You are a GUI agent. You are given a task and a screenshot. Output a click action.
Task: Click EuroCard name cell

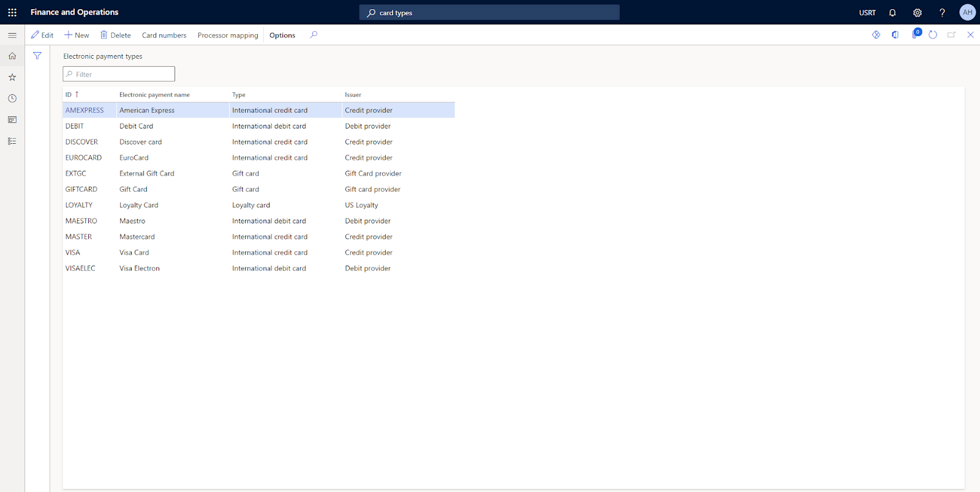click(134, 158)
